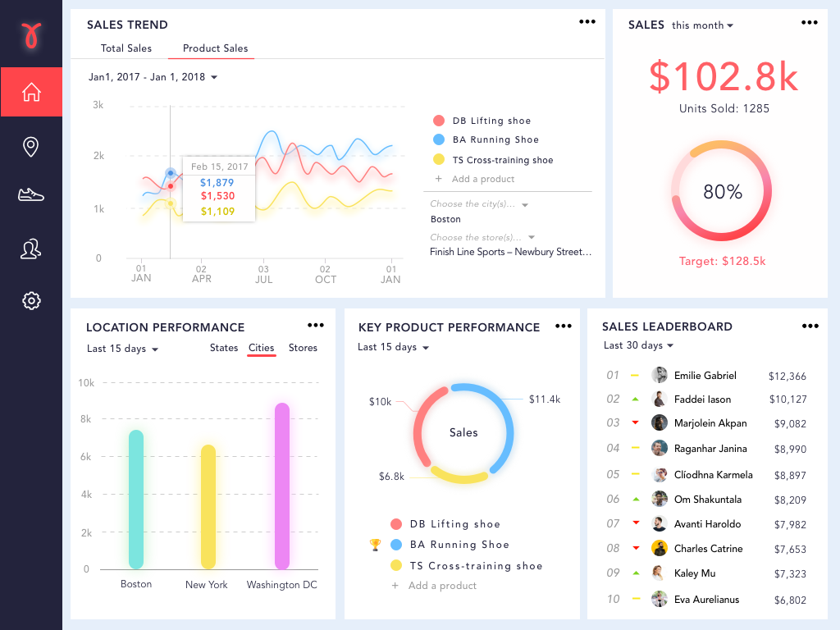Open Key Product Performance 'Last 15 days' dropdown
The height and width of the screenshot is (630, 840).
coord(394,347)
